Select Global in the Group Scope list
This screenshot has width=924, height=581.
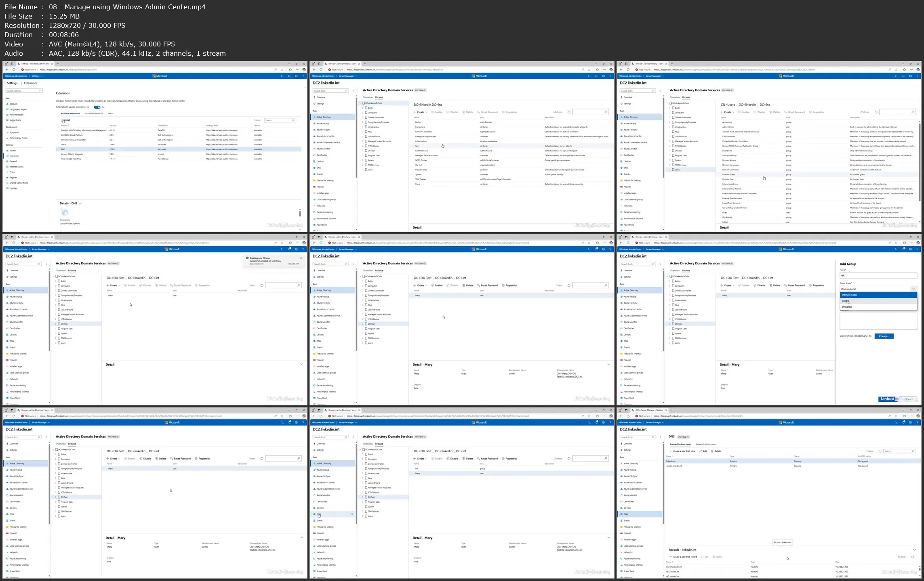878,301
